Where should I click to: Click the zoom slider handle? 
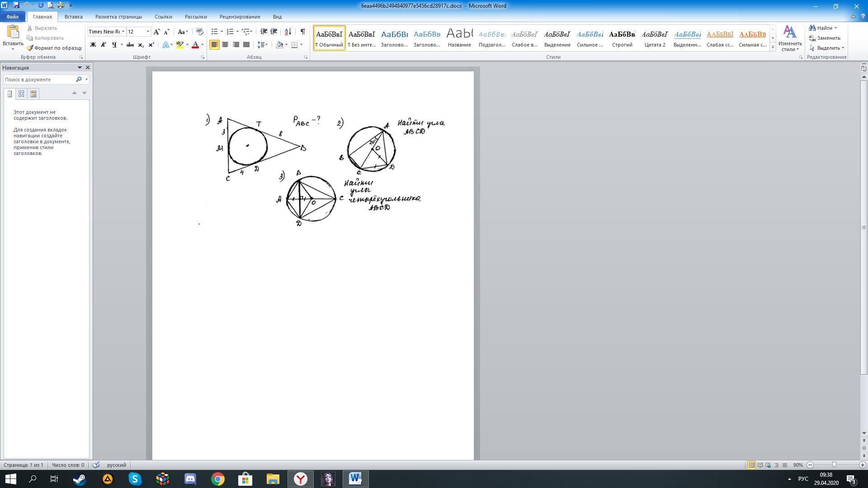pos(834,465)
